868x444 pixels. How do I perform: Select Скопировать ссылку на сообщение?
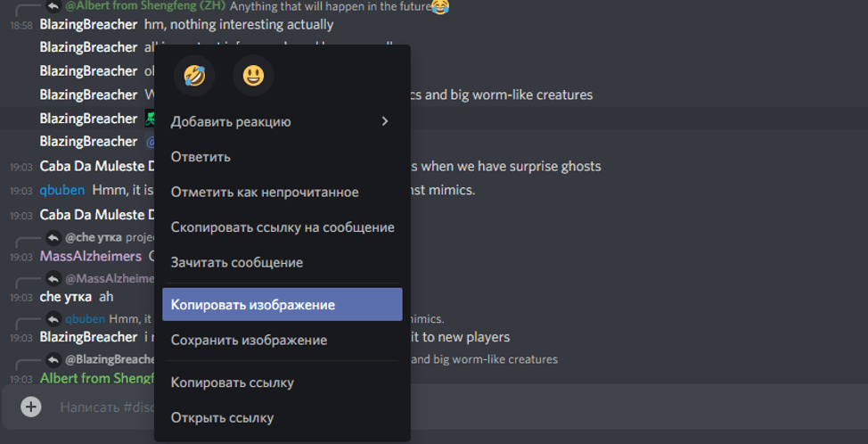[283, 227]
